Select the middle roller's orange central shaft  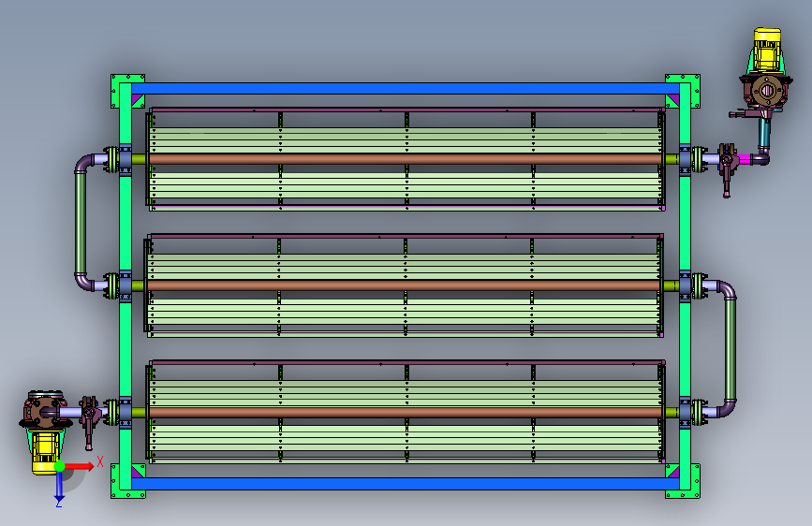click(404, 285)
